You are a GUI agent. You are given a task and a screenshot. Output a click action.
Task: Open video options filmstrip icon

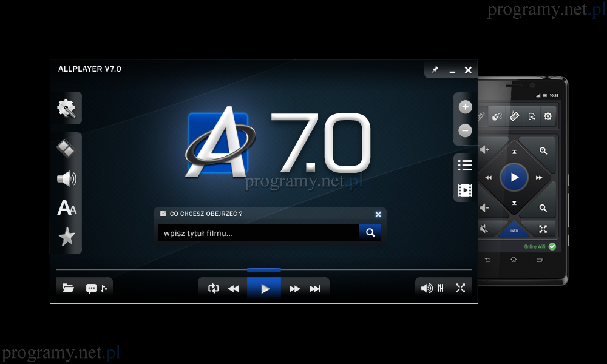coord(66,147)
